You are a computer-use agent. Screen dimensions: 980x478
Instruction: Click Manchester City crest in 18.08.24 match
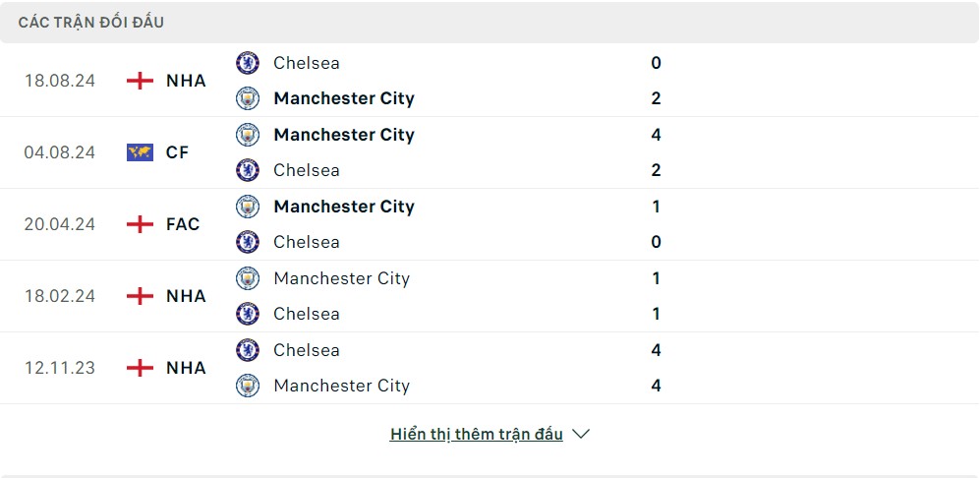[248, 98]
